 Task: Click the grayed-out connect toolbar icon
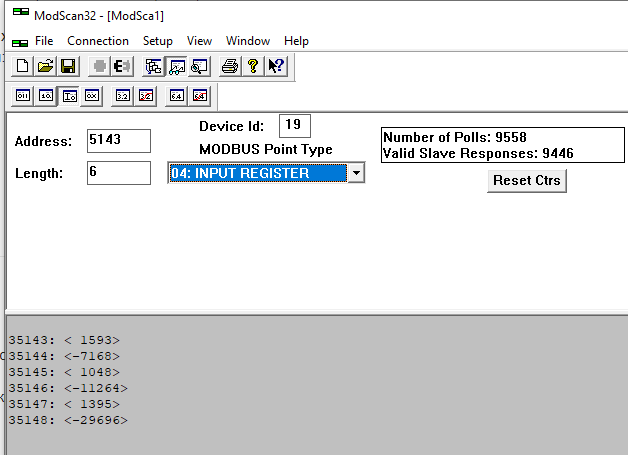click(99, 66)
